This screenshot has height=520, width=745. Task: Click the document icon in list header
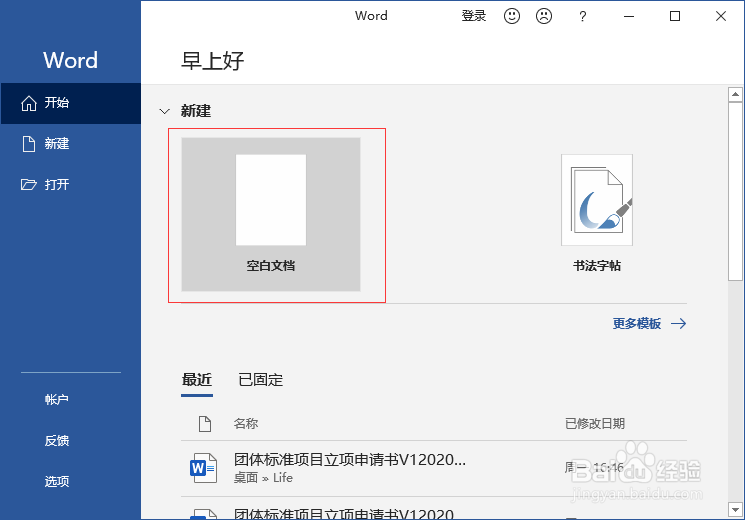point(205,424)
